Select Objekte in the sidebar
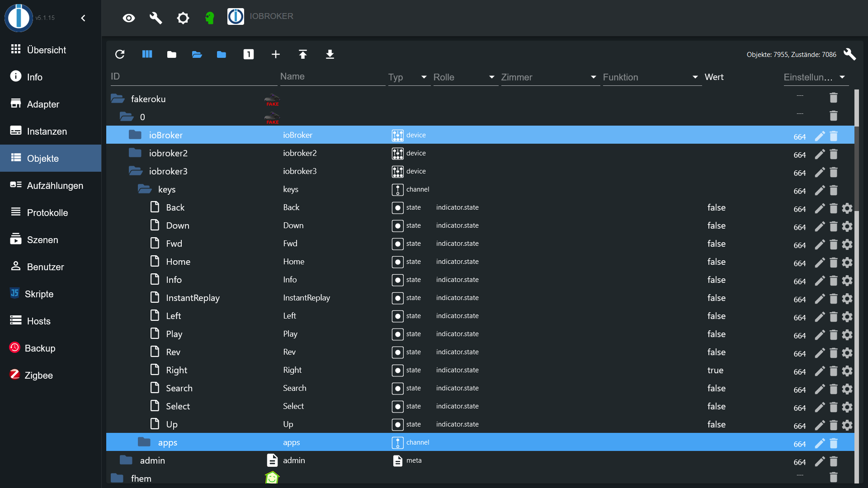 tap(51, 158)
